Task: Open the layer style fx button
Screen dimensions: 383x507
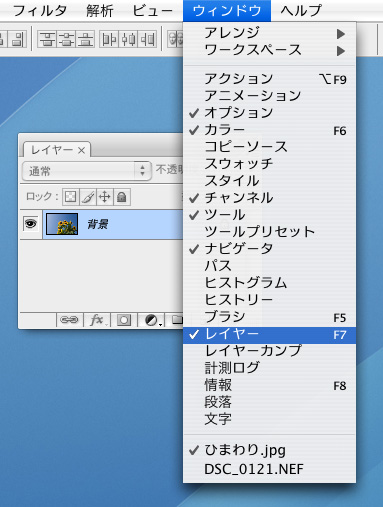Action: pyautogui.click(x=97, y=320)
